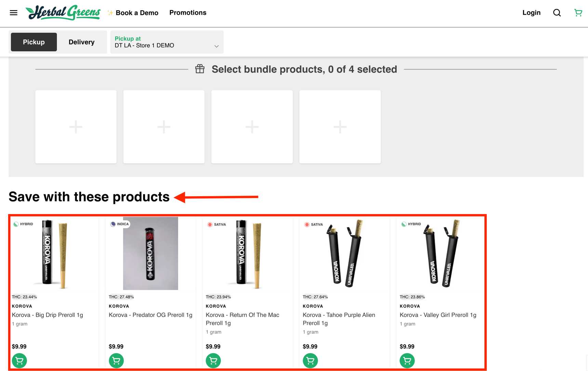Add Korova Return Of The Mac to cart
The height and width of the screenshot is (371, 588).
click(x=213, y=360)
